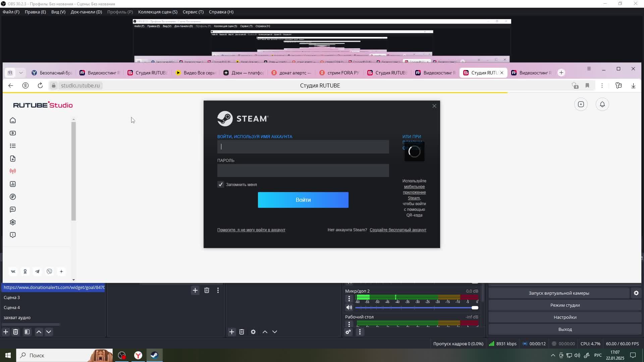Viewport: 644px width, 362px height.
Task: Move the OBS source up
Action: pos(265,332)
